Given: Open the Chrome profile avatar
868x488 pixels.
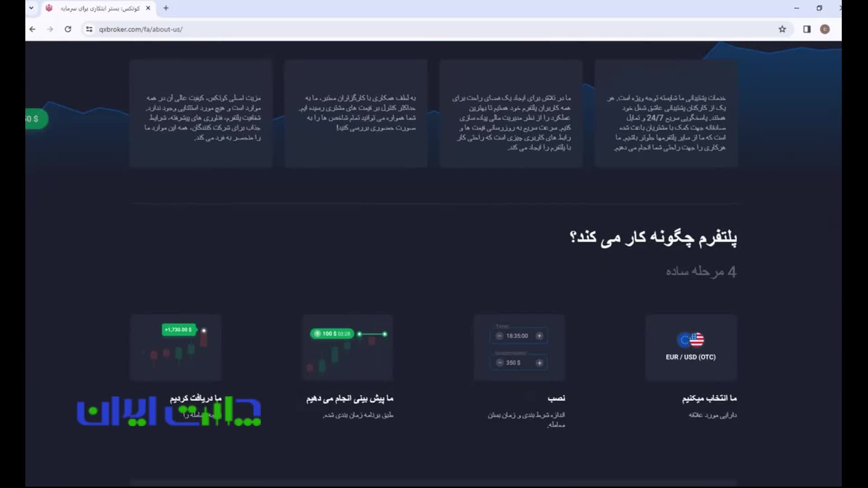Looking at the screenshot, I should [x=825, y=29].
